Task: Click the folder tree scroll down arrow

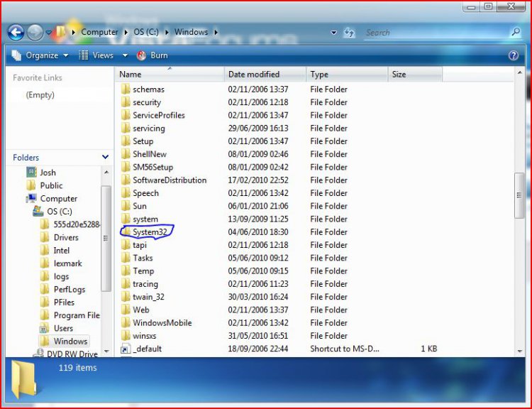Action: (106, 351)
